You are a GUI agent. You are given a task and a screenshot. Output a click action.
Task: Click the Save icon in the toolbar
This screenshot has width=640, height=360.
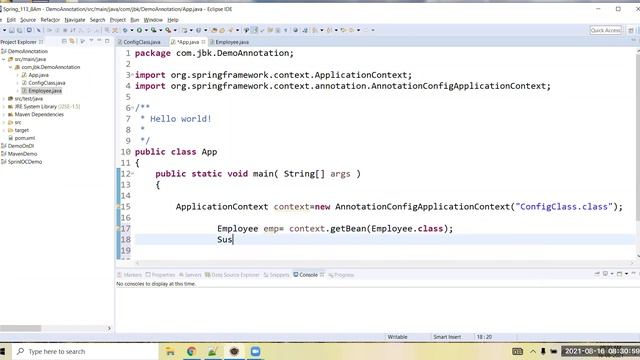point(12,30)
